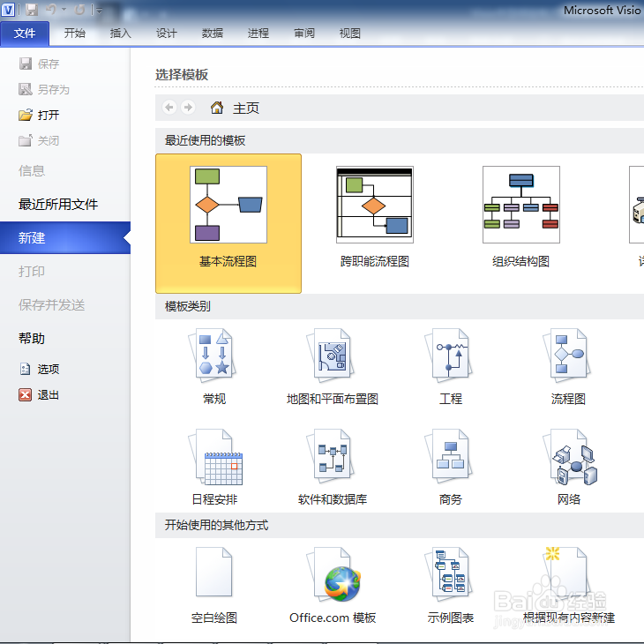The height and width of the screenshot is (644, 644).
Task: Open the 工程 template category
Action: [x=451, y=366]
